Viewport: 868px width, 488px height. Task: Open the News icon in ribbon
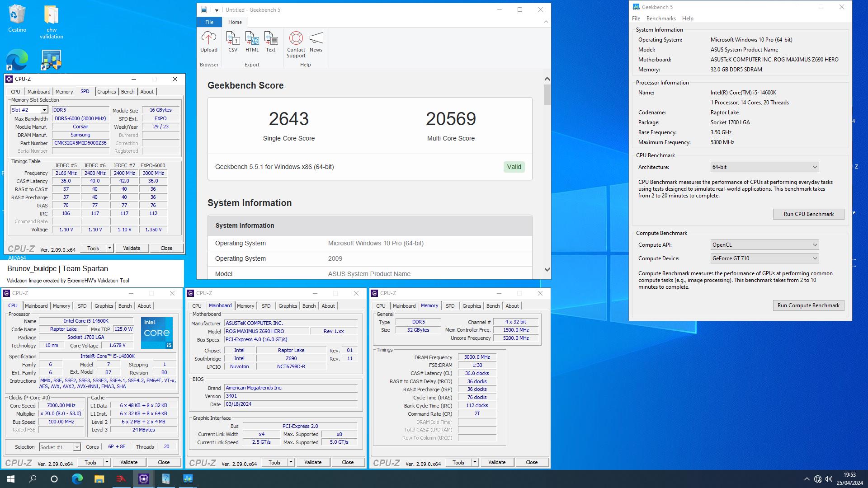316,42
